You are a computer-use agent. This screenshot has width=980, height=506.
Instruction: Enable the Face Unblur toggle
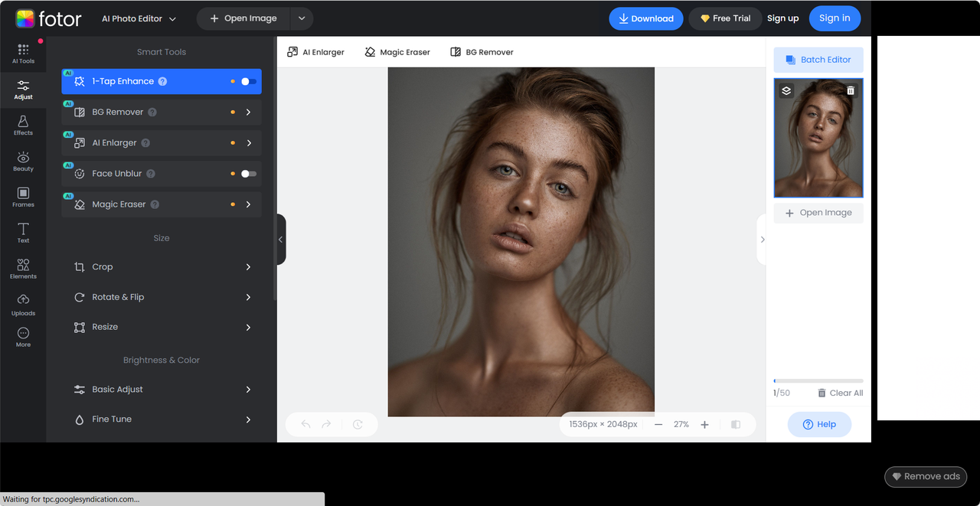248,174
